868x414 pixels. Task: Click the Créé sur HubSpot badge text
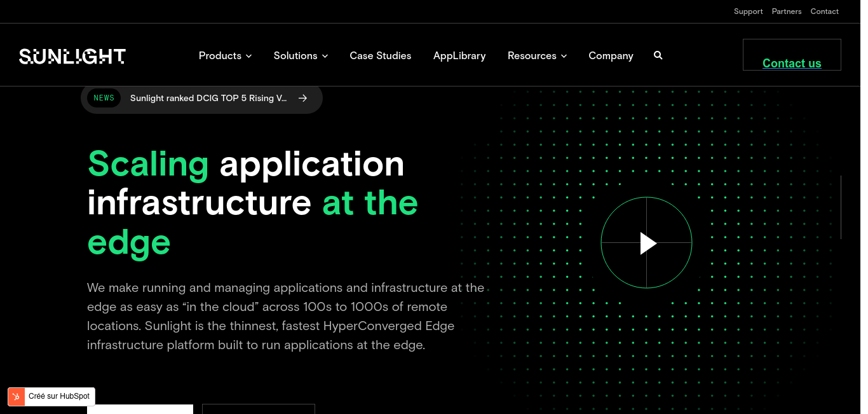(x=59, y=396)
